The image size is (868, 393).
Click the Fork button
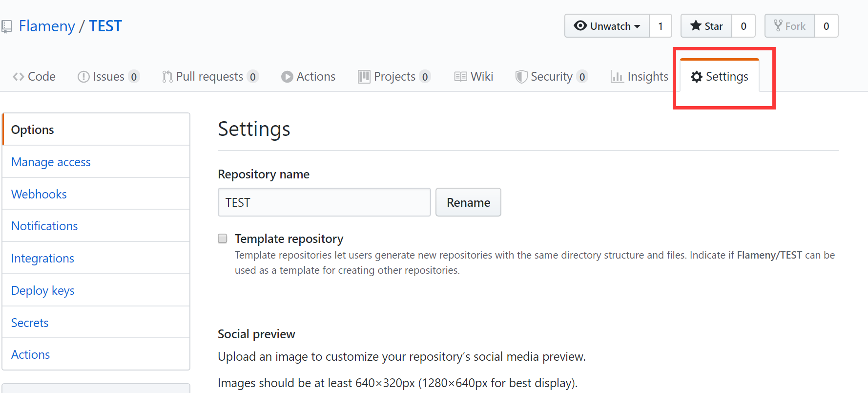coord(789,26)
